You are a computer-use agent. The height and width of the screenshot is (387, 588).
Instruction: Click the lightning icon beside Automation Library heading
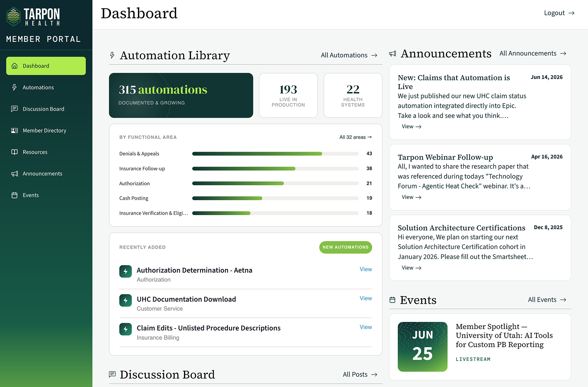[x=112, y=55]
